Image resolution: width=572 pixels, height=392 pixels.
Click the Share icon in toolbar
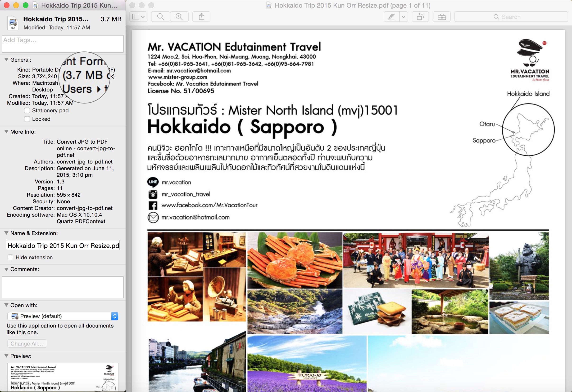202,17
